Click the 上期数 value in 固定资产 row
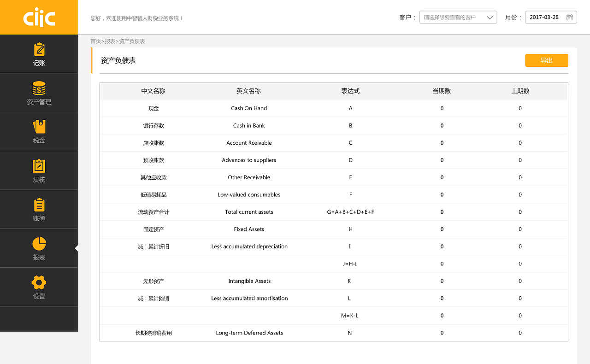This screenshot has height=364, width=590. click(x=520, y=229)
